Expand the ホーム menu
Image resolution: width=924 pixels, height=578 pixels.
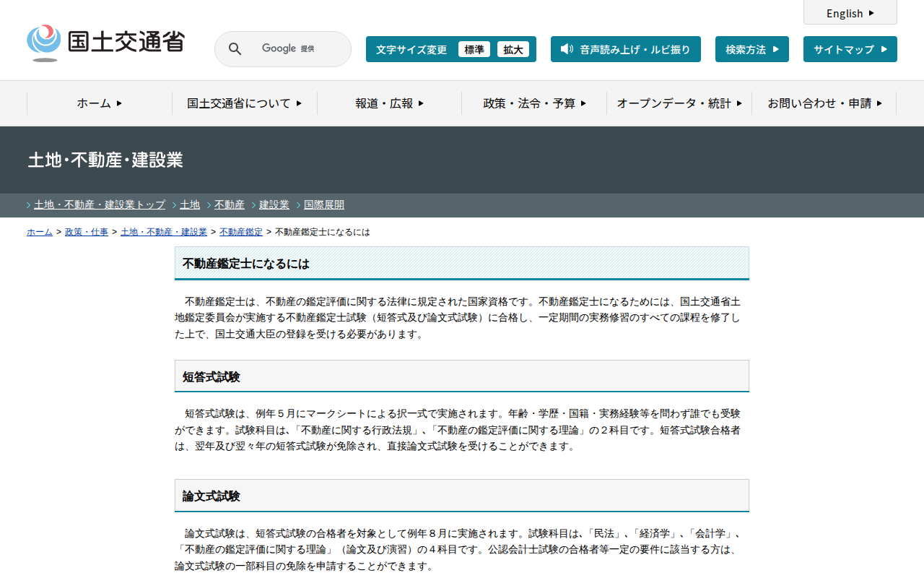(x=100, y=103)
